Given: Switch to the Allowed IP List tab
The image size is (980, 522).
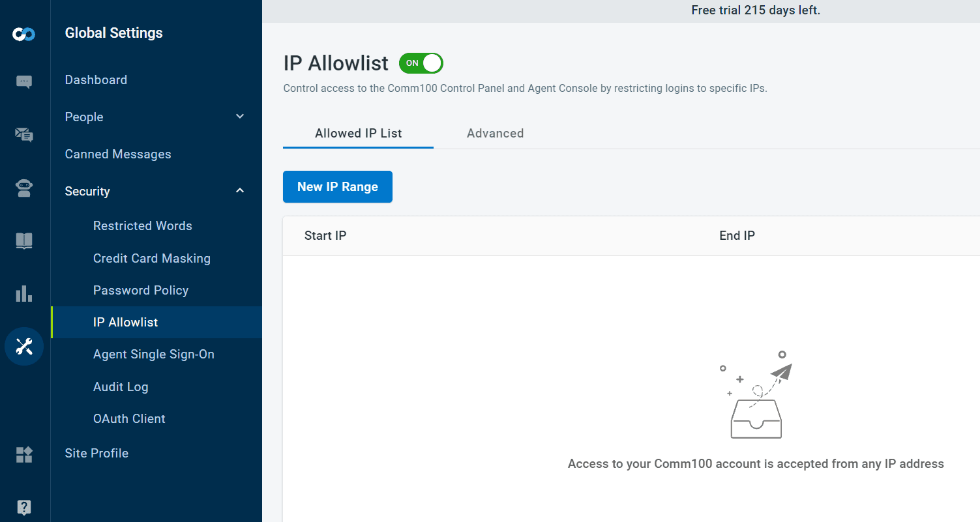Looking at the screenshot, I should click(x=358, y=133).
